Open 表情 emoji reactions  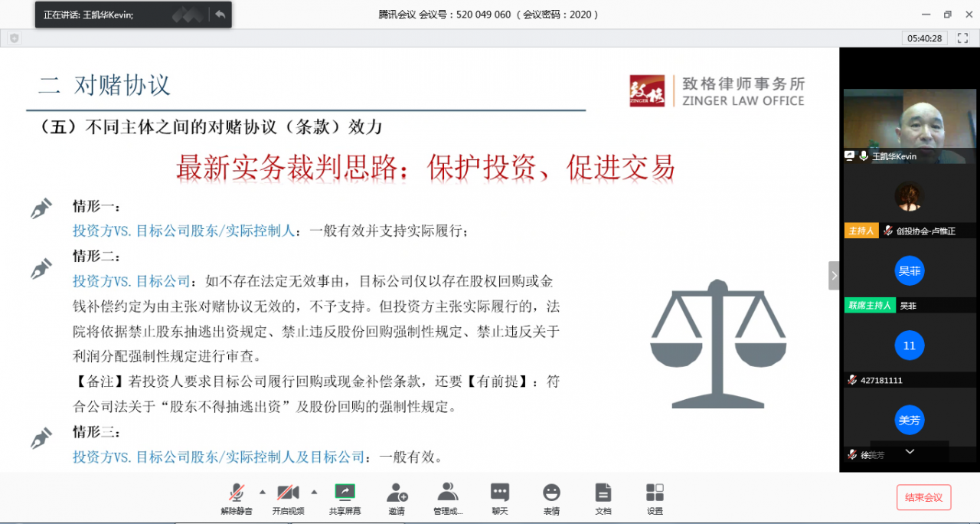click(x=551, y=497)
